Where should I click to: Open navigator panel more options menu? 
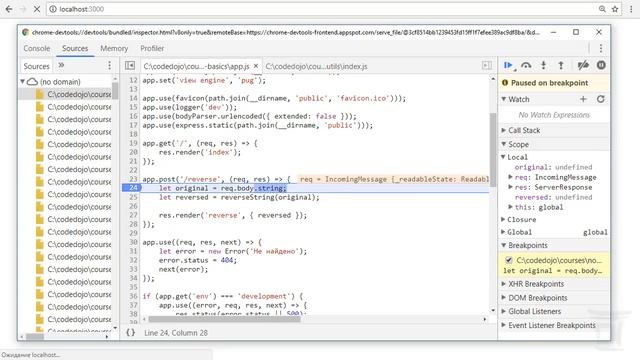tap(109, 65)
